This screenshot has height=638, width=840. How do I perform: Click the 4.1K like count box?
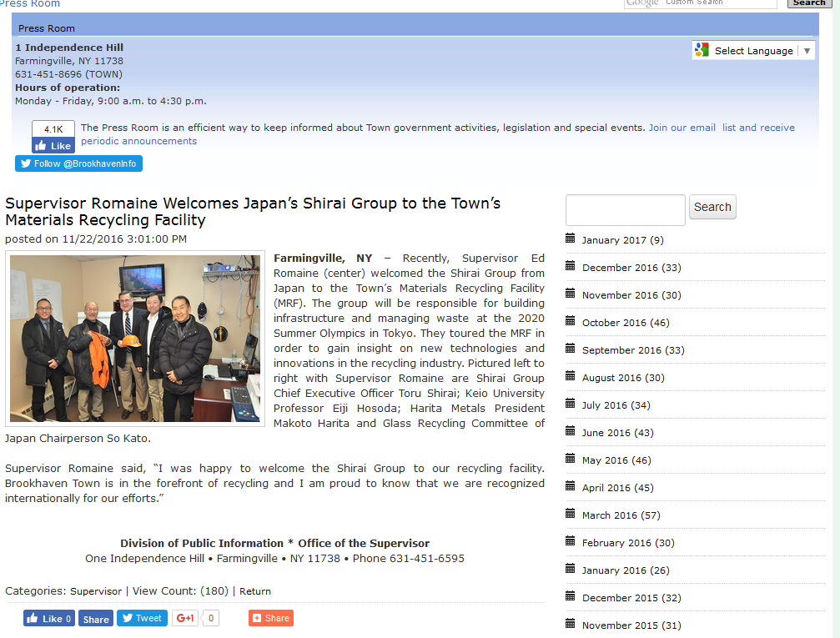pyautogui.click(x=53, y=129)
